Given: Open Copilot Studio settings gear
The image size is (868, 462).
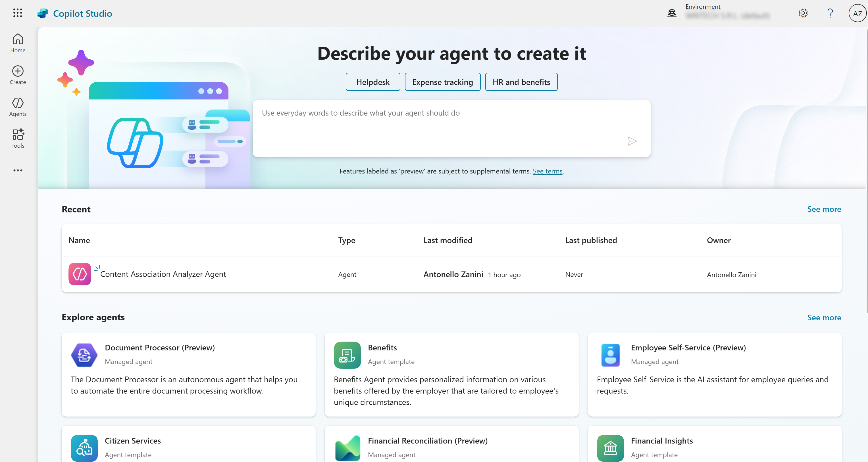Looking at the screenshot, I should point(803,13).
